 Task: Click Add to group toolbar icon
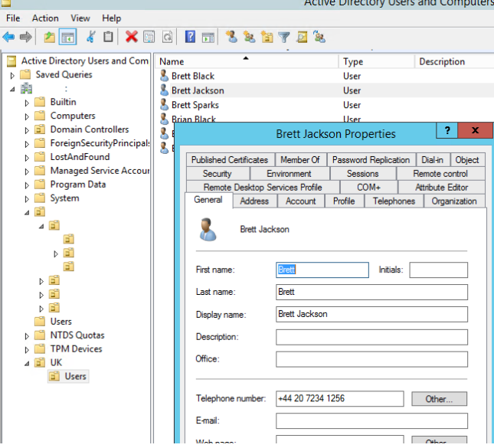click(319, 38)
